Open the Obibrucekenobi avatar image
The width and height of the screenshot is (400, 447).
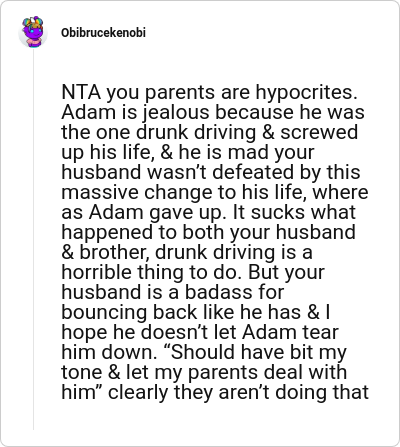click(x=33, y=32)
